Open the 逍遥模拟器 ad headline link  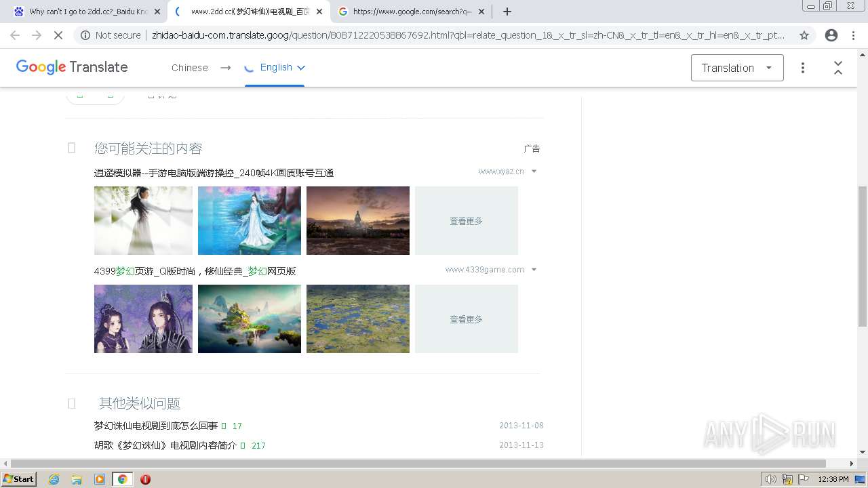[x=214, y=173]
